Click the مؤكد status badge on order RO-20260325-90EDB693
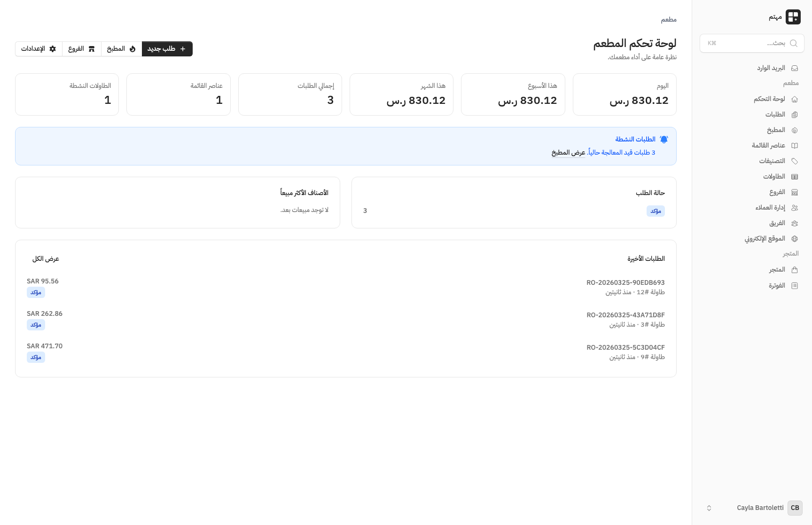Image resolution: width=812 pixels, height=525 pixels. [36, 292]
